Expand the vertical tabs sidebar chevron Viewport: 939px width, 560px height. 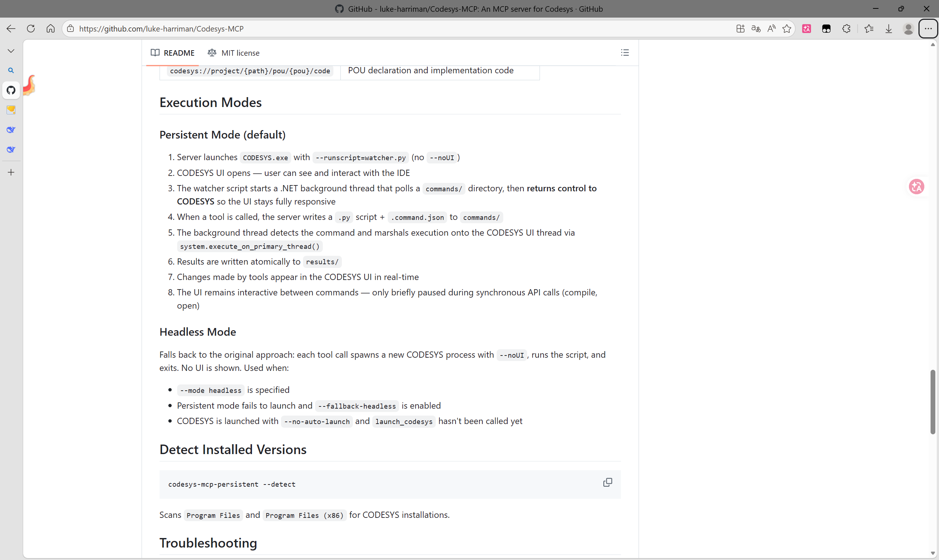pyautogui.click(x=11, y=51)
